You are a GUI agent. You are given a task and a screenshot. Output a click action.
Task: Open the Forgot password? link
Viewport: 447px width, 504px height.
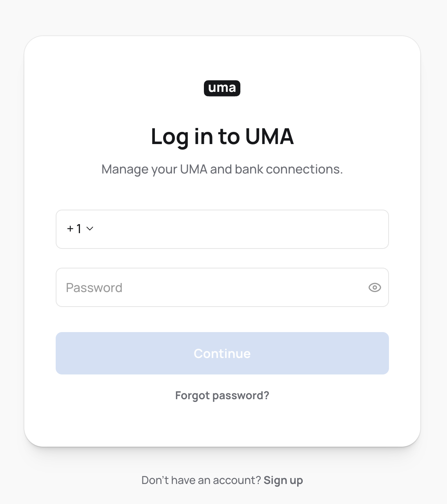coord(222,395)
